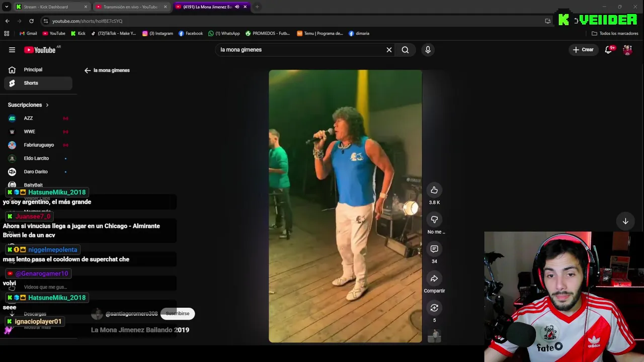Pause the La Mona Jimenez Short video
Viewport: 644px width, 362px height.
[x=345, y=206]
